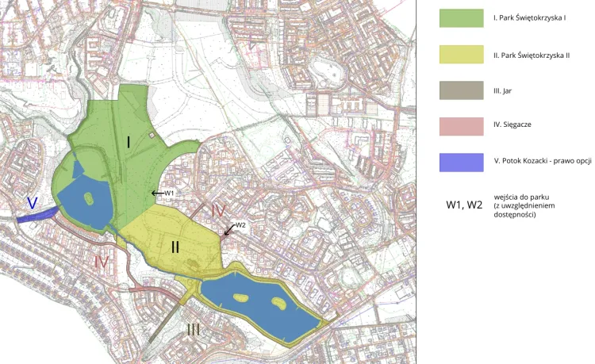Click the blue Potok Kozacki strip by V

pos(37,215)
